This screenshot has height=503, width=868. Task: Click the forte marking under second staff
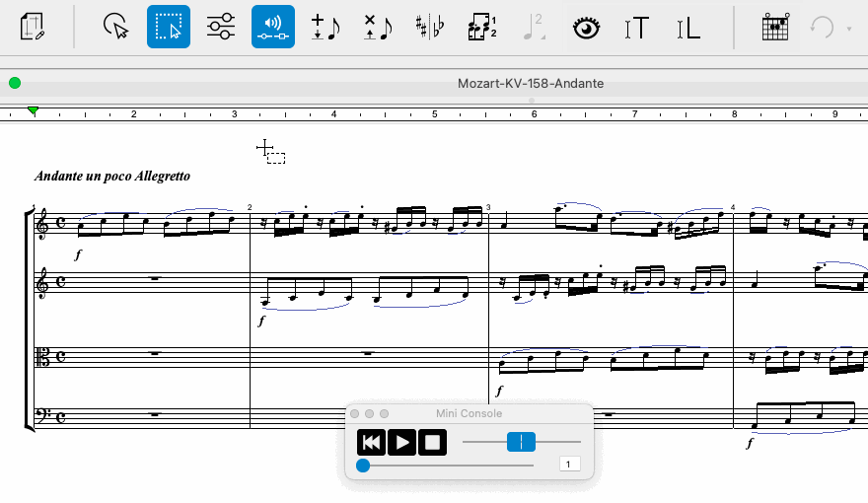(261, 321)
